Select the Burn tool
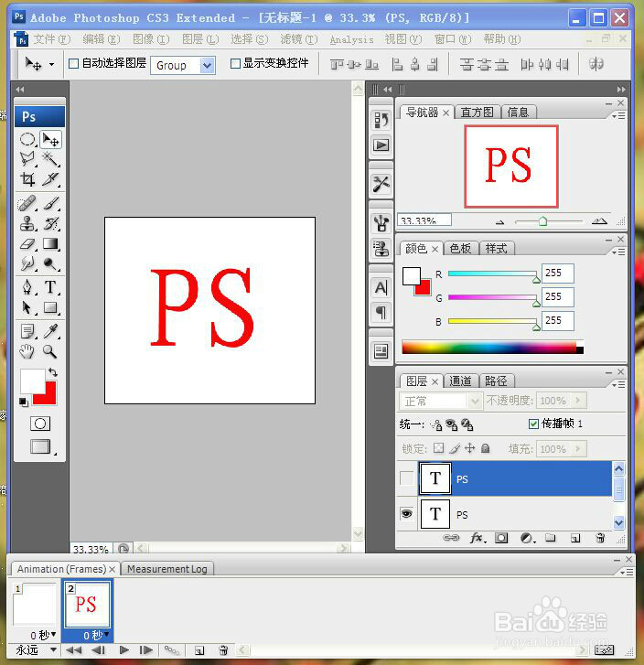The image size is (644, 665). coord(50,263)
